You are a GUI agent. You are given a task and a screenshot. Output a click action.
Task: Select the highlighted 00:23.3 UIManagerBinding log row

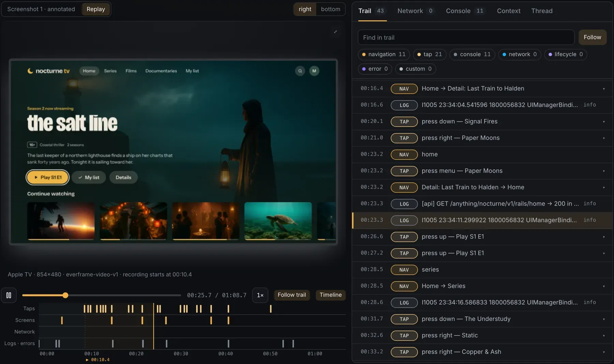pos(482,220)
